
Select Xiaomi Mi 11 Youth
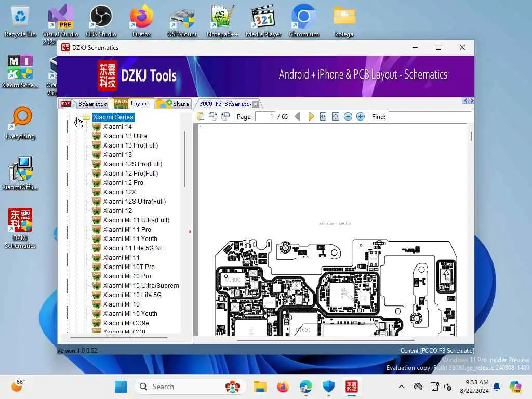click(x=130, y=239)
